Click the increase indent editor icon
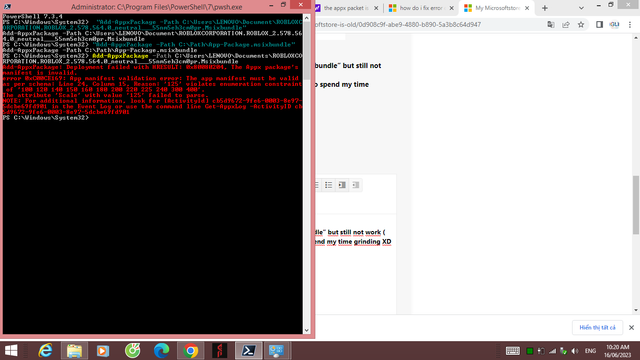Screen dimensions: 640x360 click(x=342, y=185)
